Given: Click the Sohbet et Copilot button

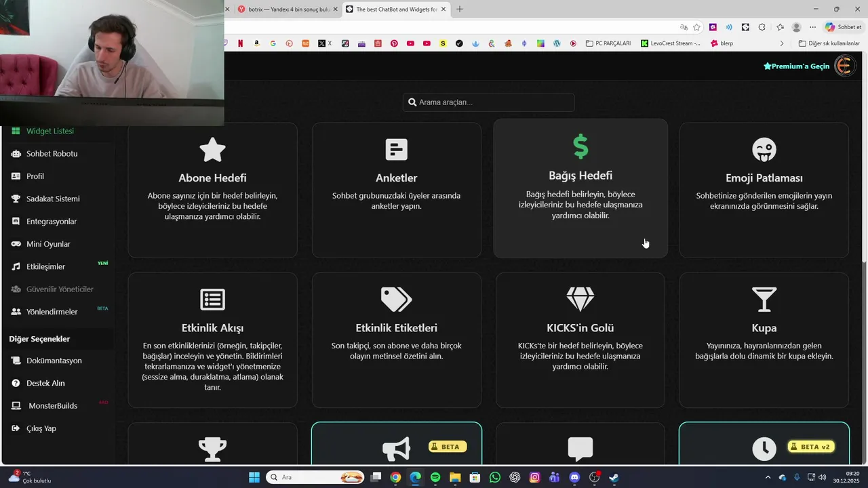Looking at the screenshot, I should (844, 27).
